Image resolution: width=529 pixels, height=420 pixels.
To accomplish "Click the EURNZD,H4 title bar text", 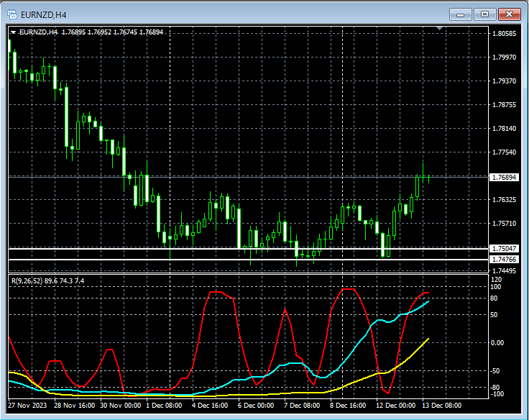I will coord(44,15).
